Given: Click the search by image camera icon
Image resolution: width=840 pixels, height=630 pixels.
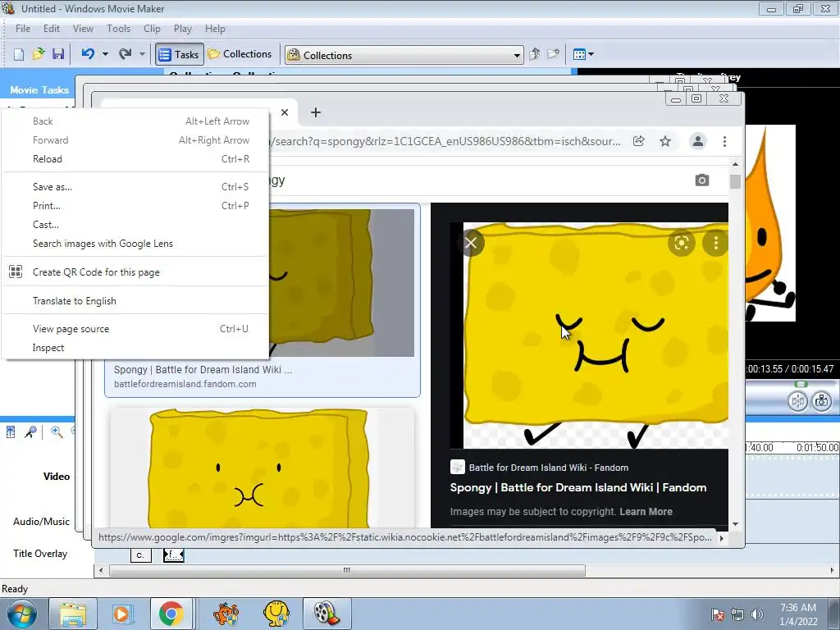Looking at the screenshot, I should (x=702, y=180).
